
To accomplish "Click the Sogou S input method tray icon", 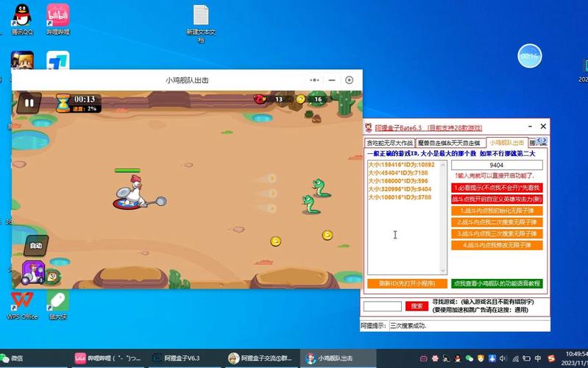I will pyautogui.click(x=551, y=358).
